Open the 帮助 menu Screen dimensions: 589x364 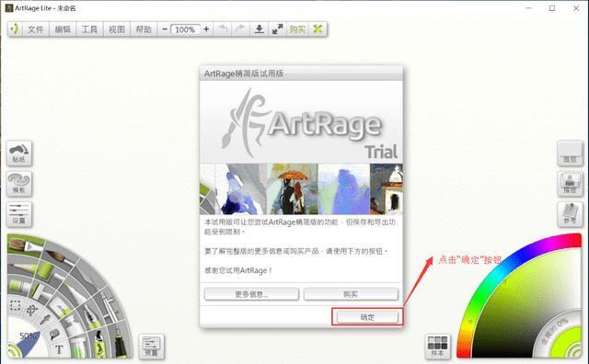(144, 29)
